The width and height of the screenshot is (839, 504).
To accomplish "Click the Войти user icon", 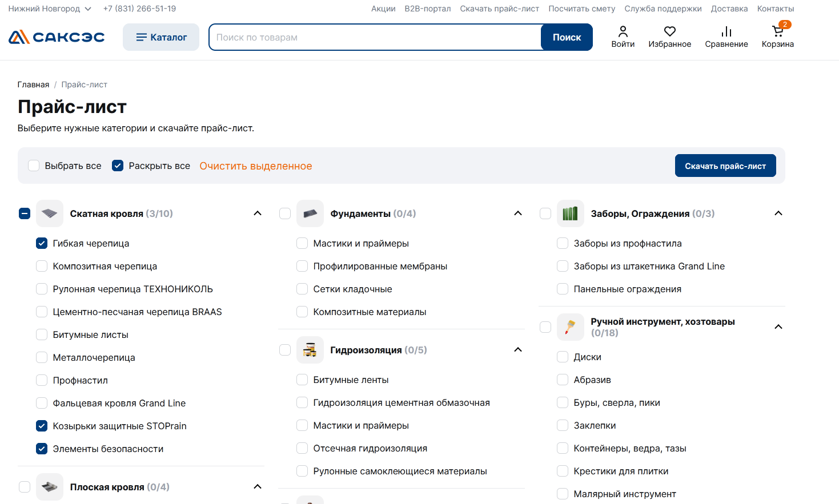I will (623, 31).
